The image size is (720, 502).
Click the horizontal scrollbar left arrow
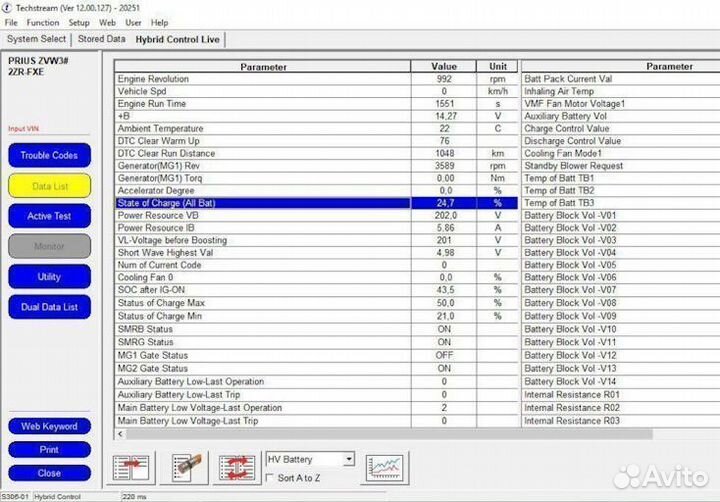[x=122, y=434]
